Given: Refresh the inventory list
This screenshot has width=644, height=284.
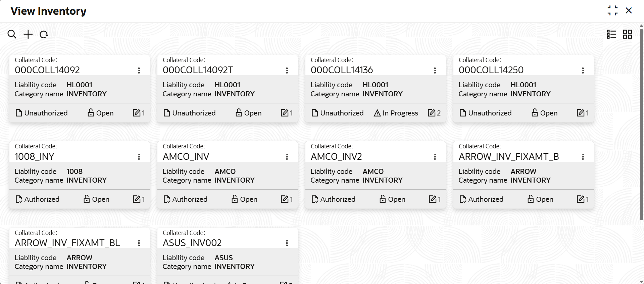Looking at the screenshot, I should click(x=44, y=34).
